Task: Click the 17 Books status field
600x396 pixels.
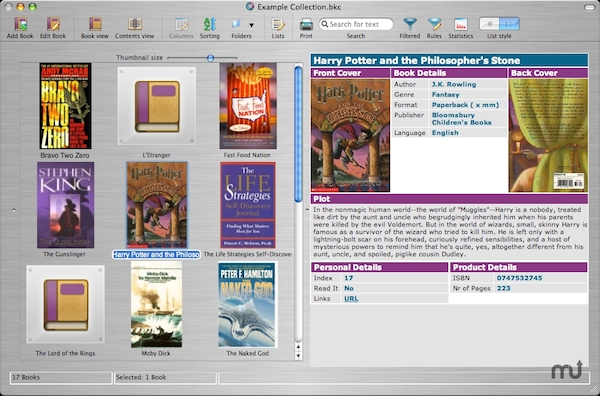Action: (x=61, y=378)
